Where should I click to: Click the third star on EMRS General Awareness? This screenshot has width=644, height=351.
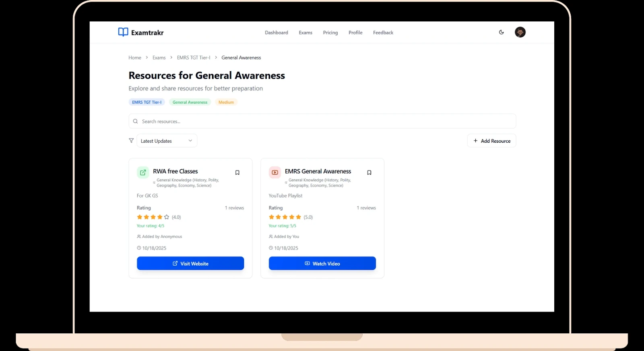point(285,217)
